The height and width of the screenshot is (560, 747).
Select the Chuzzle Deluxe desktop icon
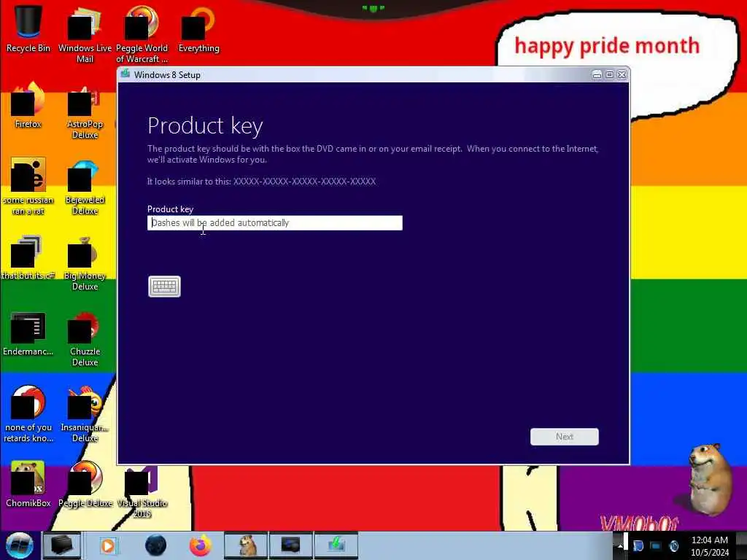(x=85, y=338)
